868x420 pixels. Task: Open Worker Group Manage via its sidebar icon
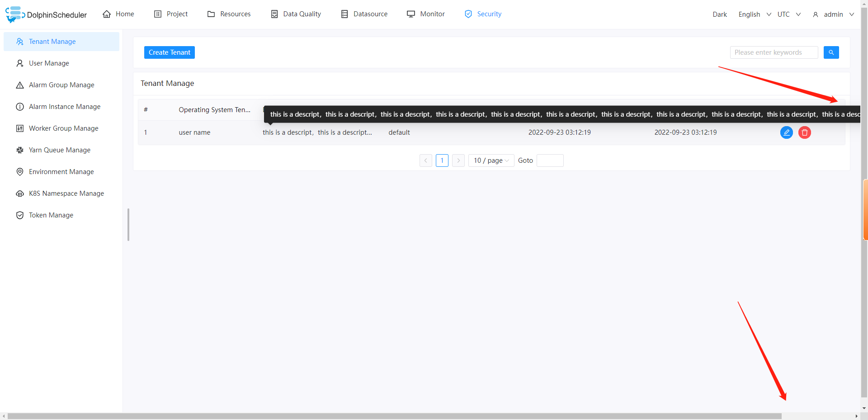pyautogui.click(x=19, y=128)
